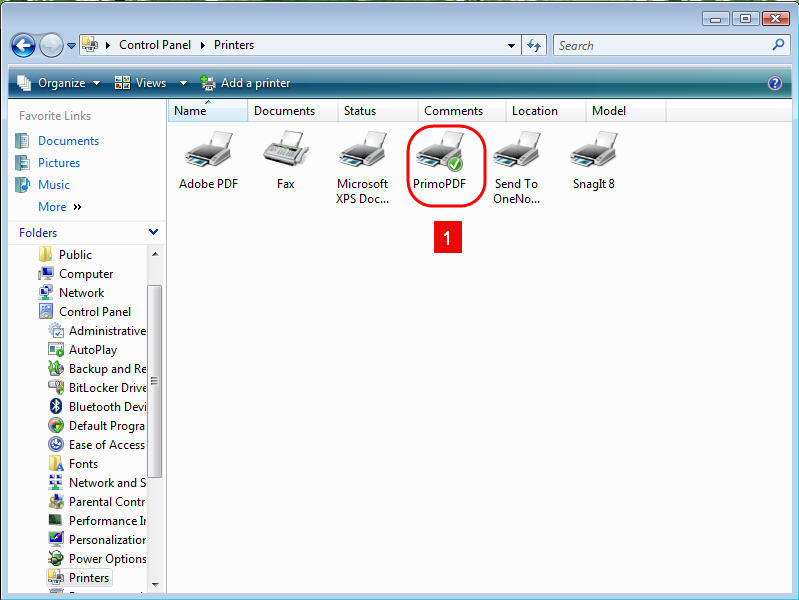Select the Adobe PDF printer icon
799x600 pixels.
(x=208, y=149)
